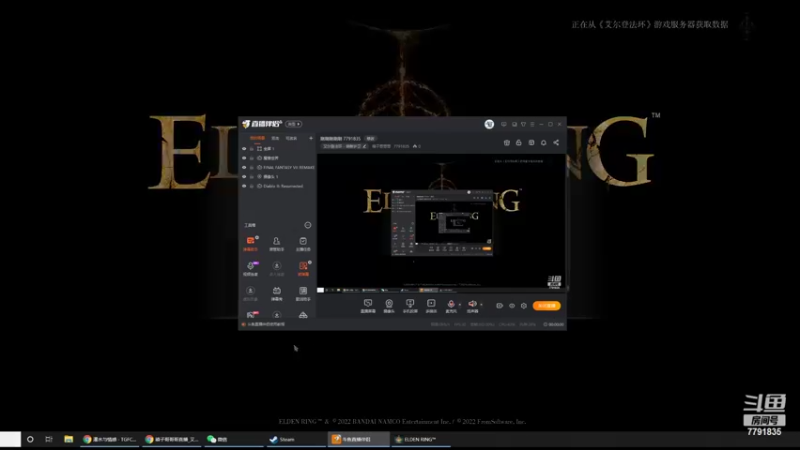Switch to the Steam taskbar window
Image resolution: width=800 pixels, height=450 pixels.
click(295, 439)
